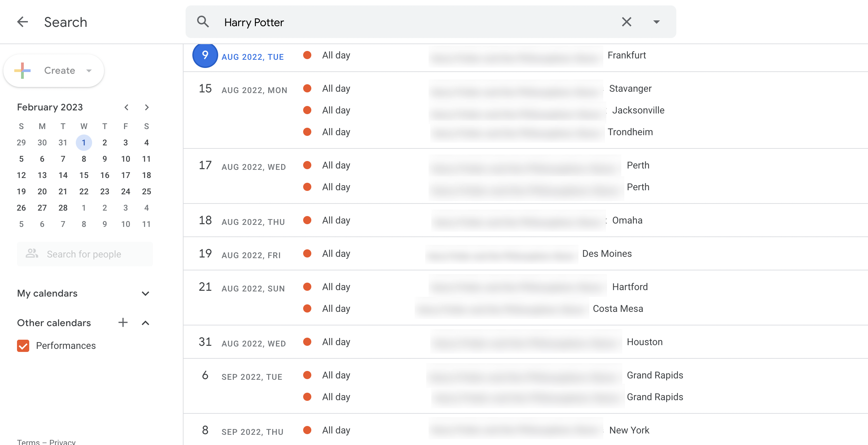Click date 19 AUG 2022, FRI
Image resolution: width=868 pixels, height=445 pixels.
[240, 254]
